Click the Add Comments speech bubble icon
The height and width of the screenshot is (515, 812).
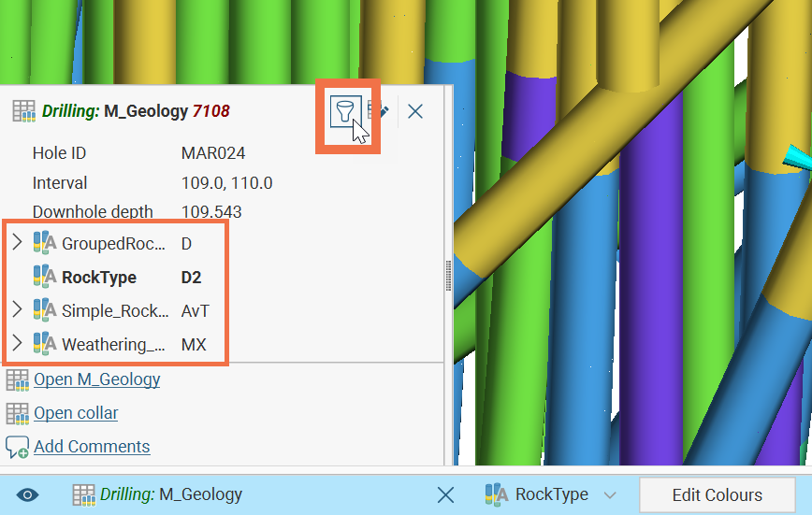[17, 447]
